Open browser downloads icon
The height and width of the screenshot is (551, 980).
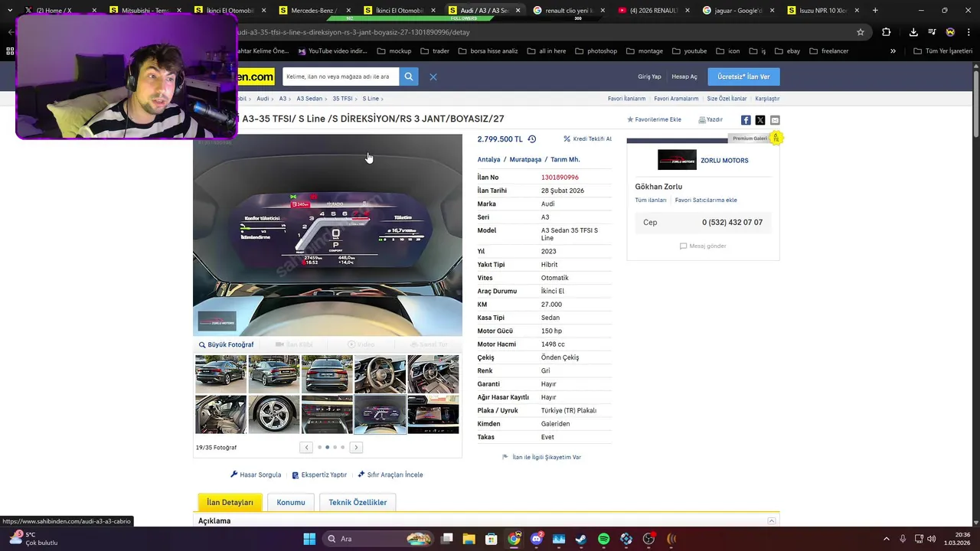point(913,32)
